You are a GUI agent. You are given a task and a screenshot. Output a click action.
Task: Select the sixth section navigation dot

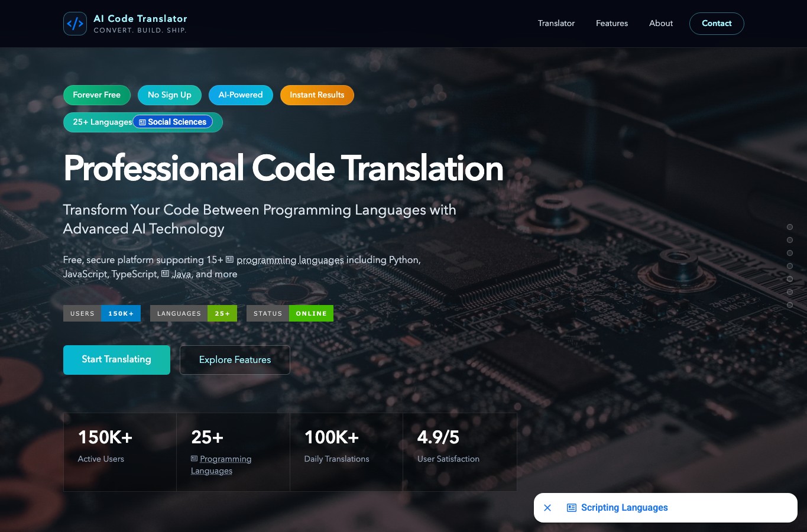790,292
